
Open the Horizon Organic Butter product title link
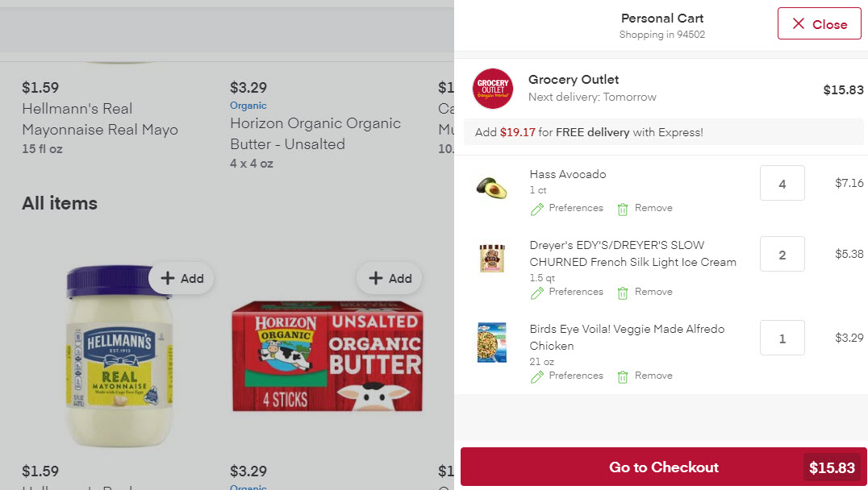coord(315,134)
